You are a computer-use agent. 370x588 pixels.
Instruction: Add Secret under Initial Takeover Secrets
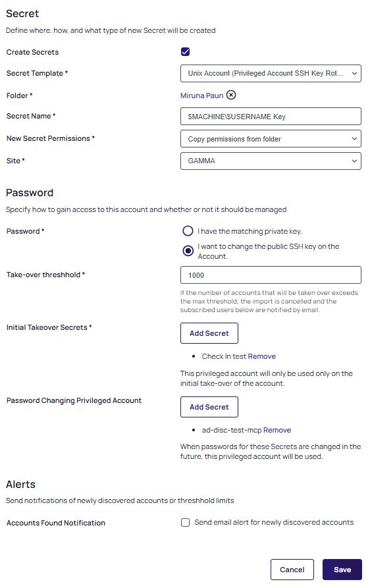click(x=209, y=333)
